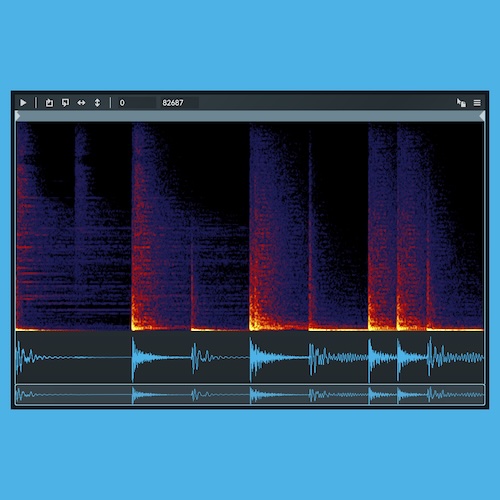Click the cursor drag-and-drop icon
Image resolution: width=500 pixels, height=500 pixels.
click(x=461, y=103)
